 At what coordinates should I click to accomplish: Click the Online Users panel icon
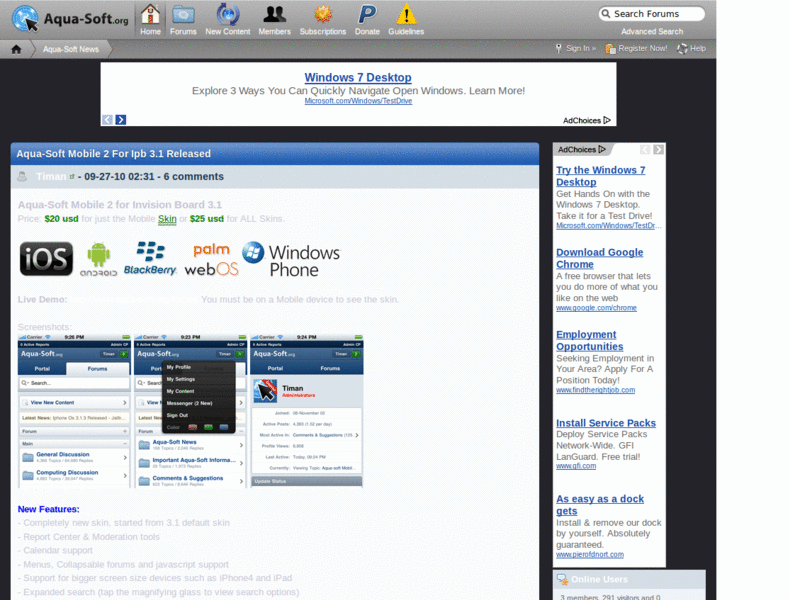point(562,580)
